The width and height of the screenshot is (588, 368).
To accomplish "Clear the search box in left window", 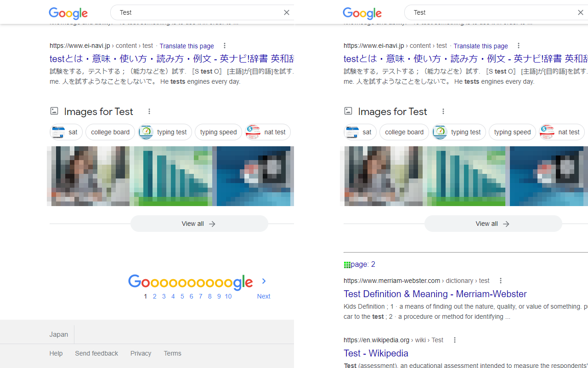I will tap(287, 12).
